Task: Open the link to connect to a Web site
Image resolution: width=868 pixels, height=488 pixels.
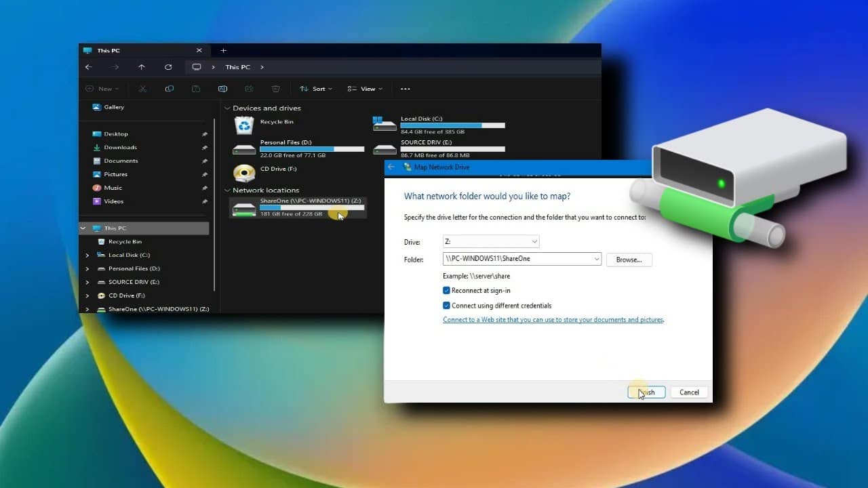Action: 553,319
